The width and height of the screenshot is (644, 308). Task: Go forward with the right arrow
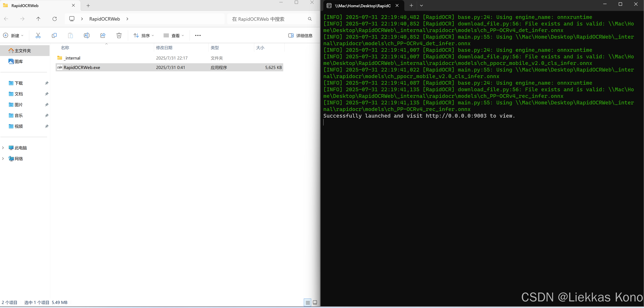coord(22,19)
